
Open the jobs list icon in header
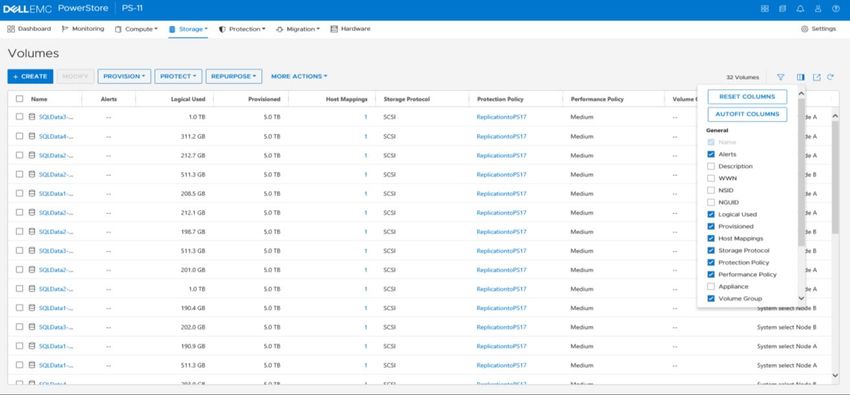click(x=782, y=9)
